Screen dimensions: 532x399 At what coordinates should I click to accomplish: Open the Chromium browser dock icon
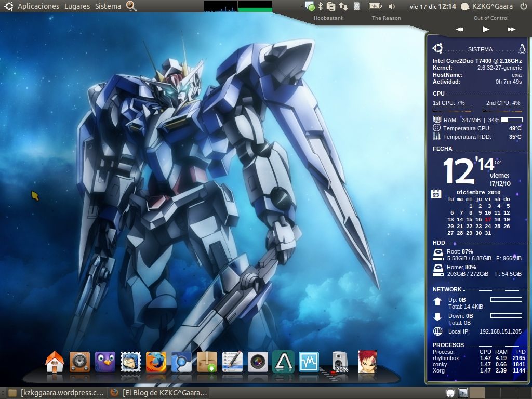tap(181, 362)
